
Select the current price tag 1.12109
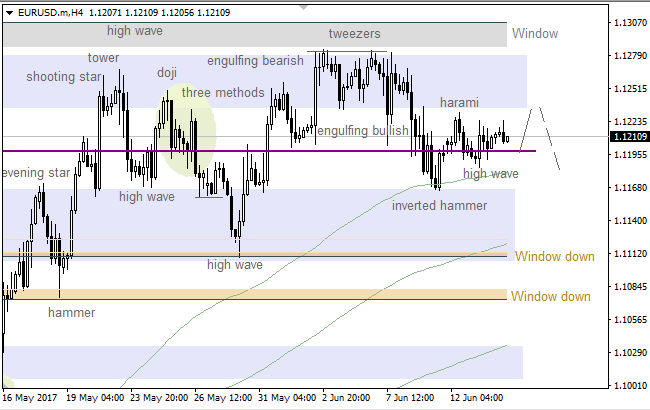click(x=629, y=136)
